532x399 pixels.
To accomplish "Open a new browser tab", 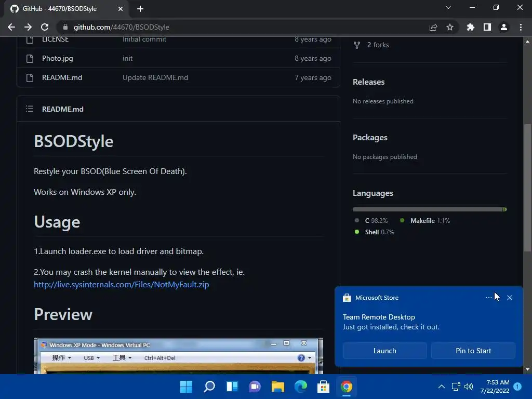I will pyautogui.click(x=140, y=9).
